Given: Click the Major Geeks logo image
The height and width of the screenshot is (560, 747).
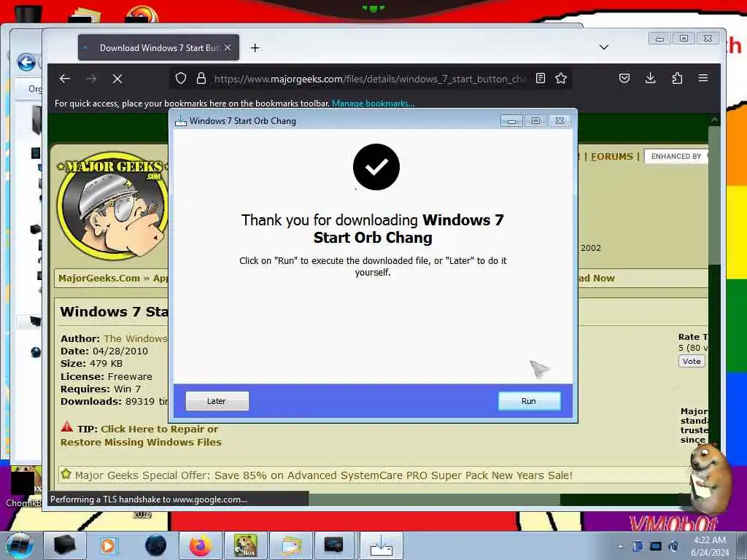Looking at the screenshot, I should pyautogui.click(x=112, y=206).
